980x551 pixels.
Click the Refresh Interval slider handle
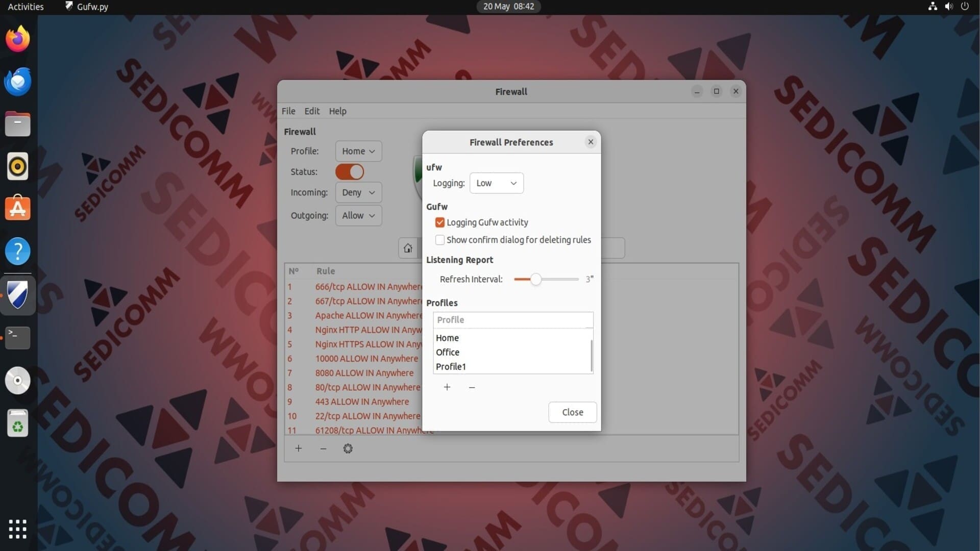(535, 279)
